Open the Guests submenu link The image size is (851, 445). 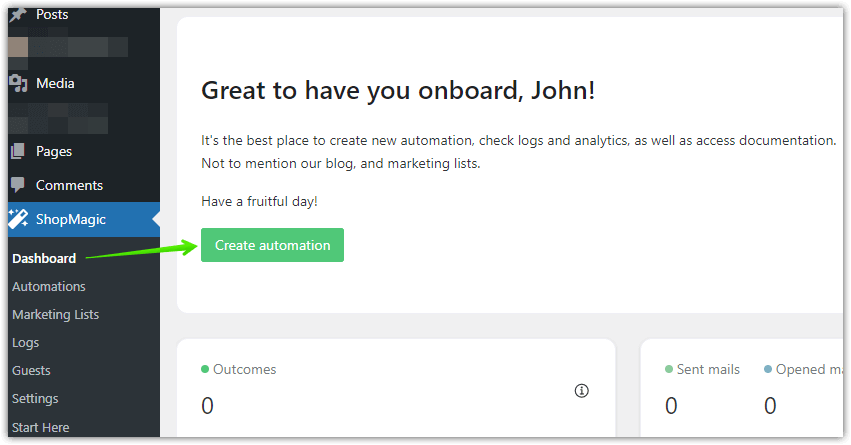click(31, 371)
